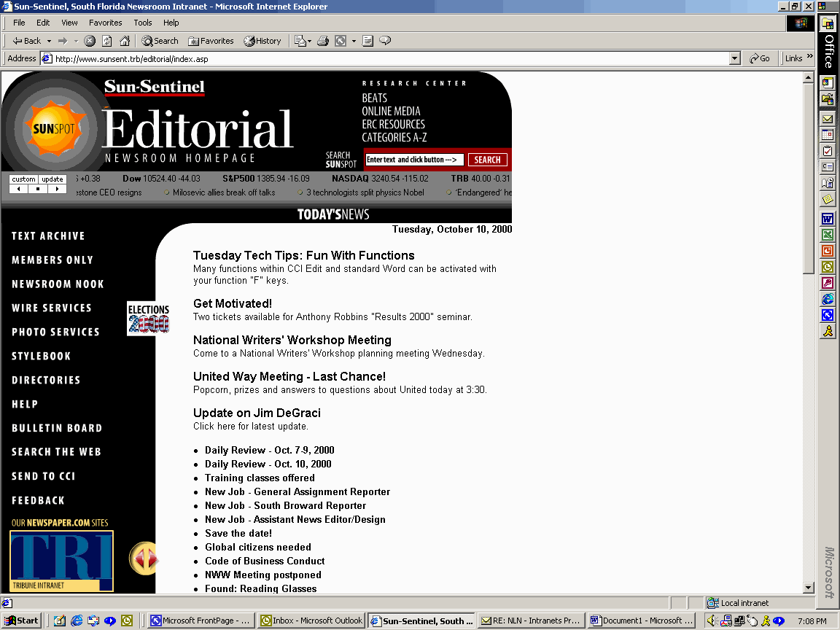Open Update on Jim DeGraci headline
This screenshot has width=840, height=630.
[x=257, y=413]
